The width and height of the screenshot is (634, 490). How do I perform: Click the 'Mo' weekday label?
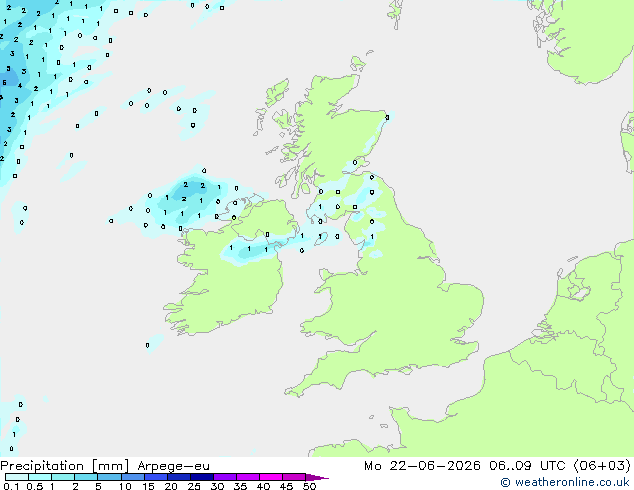coord(372,466)
